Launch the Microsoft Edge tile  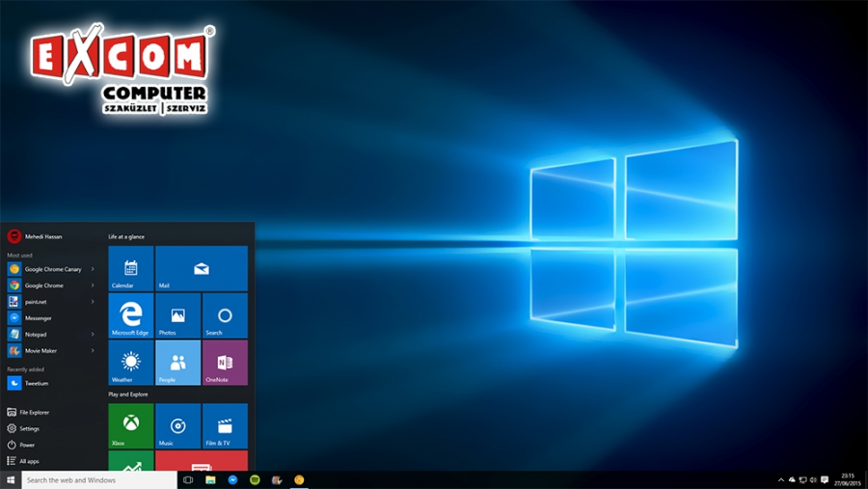[x=130, y=315]
